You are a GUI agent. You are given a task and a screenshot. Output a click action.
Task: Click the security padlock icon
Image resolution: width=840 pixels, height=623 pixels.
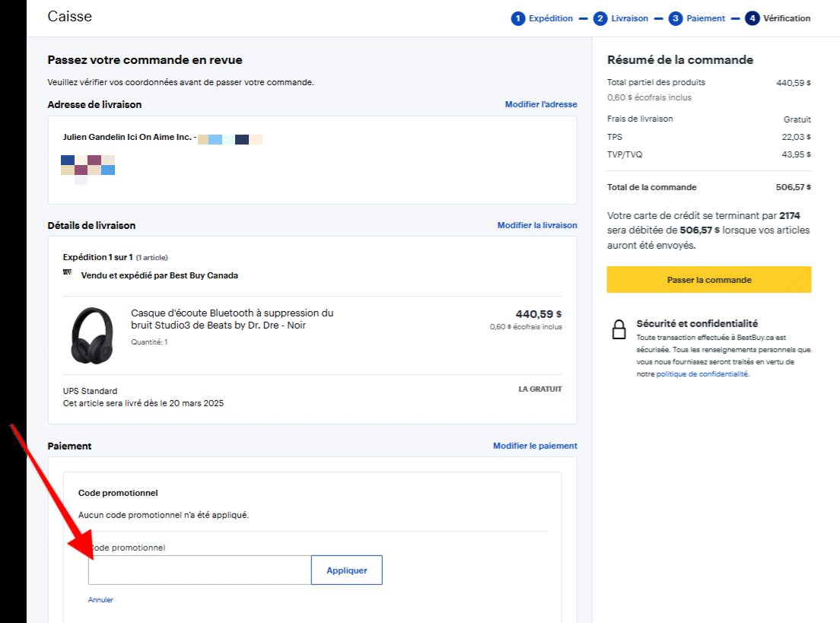619,329
